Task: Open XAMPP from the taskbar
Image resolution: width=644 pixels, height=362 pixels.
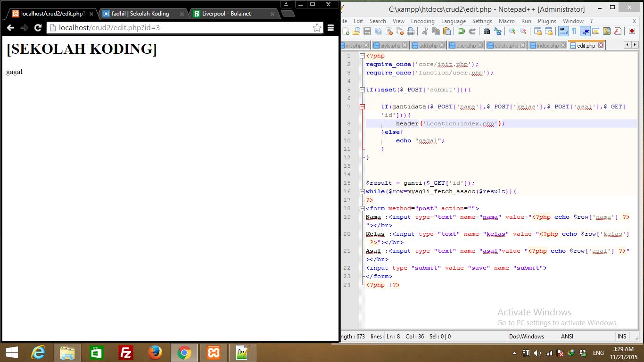Action: [214, 353]
